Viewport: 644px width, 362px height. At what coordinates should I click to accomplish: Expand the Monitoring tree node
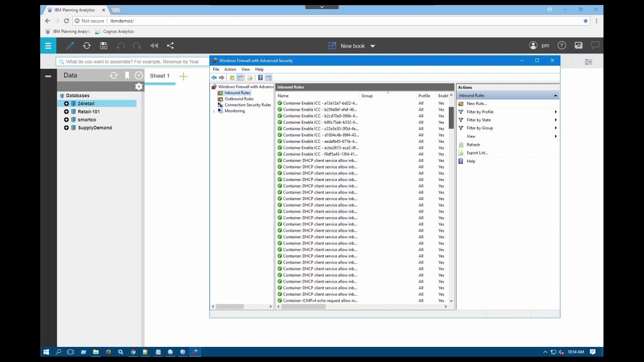point(214,111)
